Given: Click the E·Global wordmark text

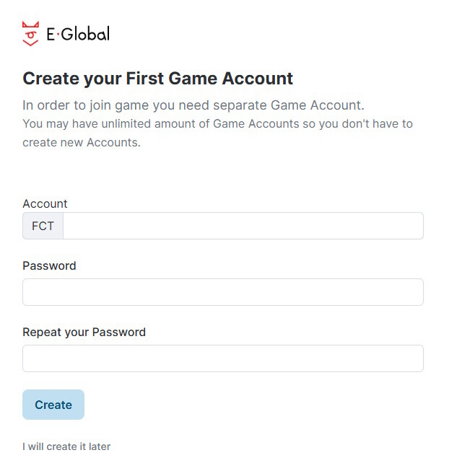Looking at the screenshot, I should pyautogui.click(x=78, y=34).
